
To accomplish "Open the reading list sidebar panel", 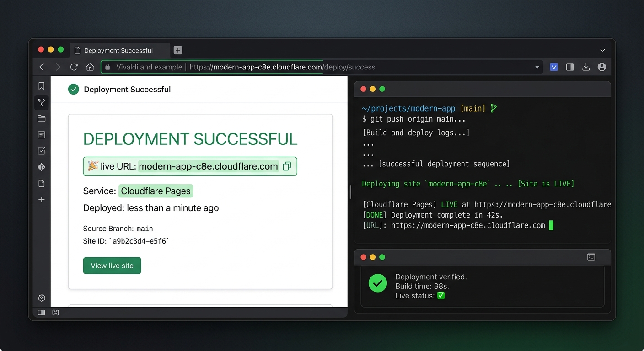I will [42, 135].
